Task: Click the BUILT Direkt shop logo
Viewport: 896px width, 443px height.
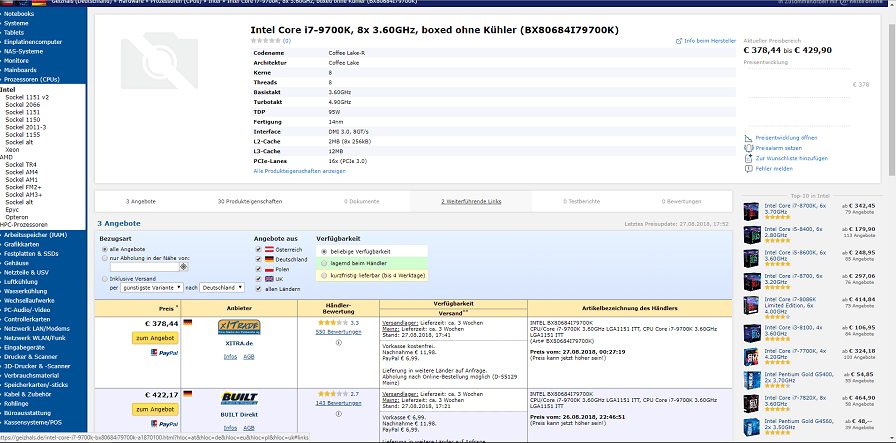Action: tap(239, 397)
